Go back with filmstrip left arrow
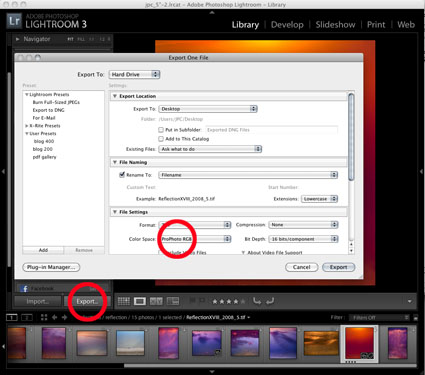 [x=55, y=317]
